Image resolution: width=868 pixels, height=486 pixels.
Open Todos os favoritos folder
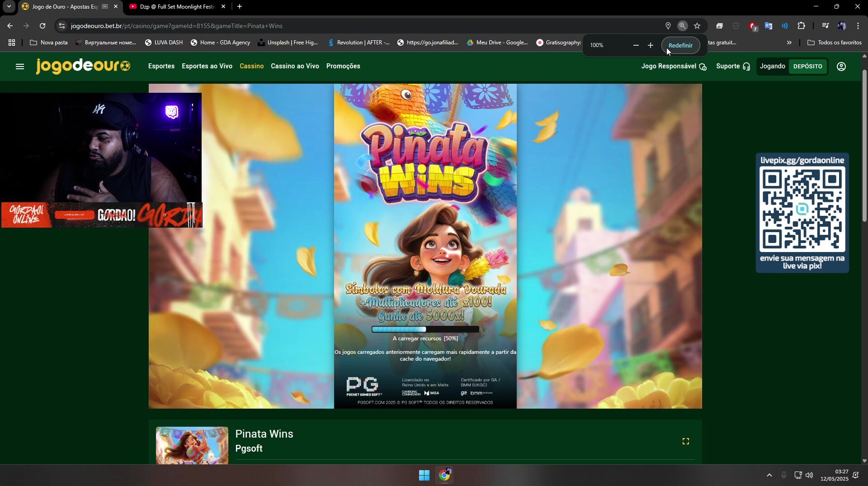click(x=834, y=43)
